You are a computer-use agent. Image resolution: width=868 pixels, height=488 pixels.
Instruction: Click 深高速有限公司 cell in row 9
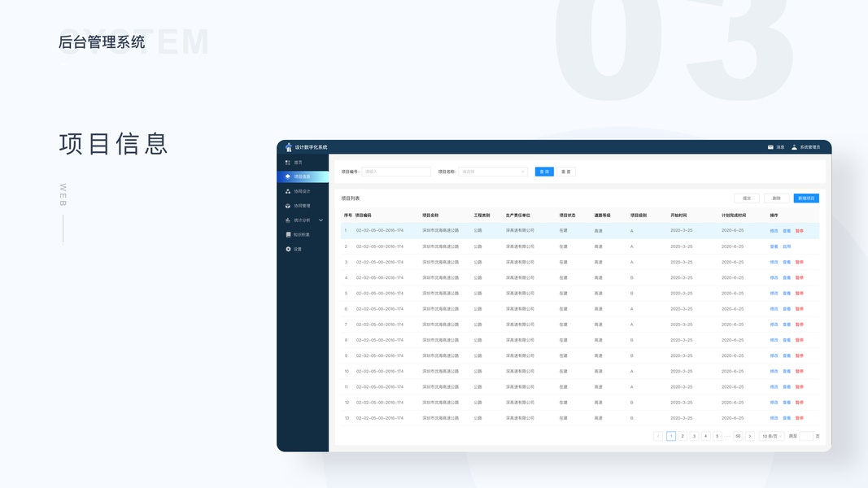520,355
